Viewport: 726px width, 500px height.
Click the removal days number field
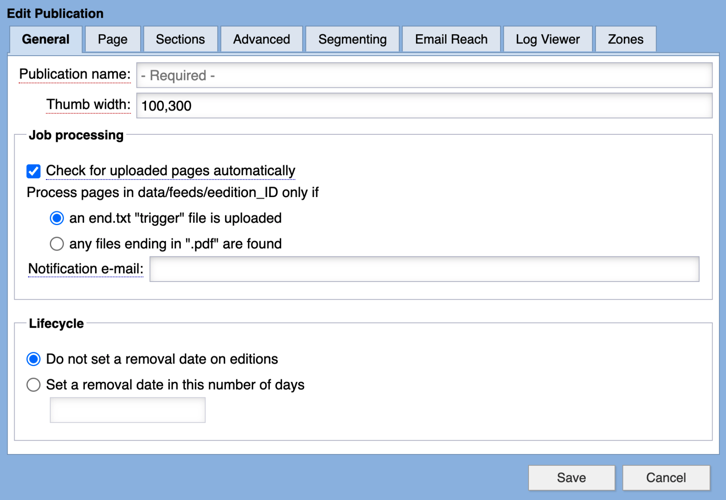[x=127, y=410]
